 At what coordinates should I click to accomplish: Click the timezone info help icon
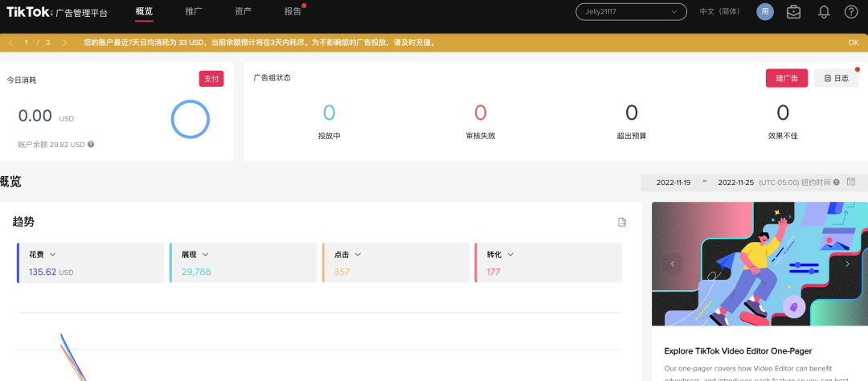click(x=837, y=182)
